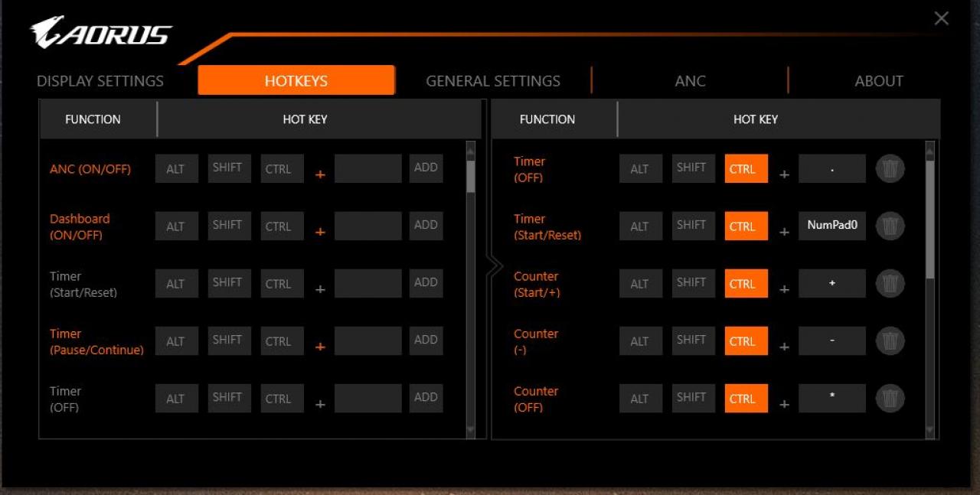980x495 pixels.
Task: Focus the key input field for ANC (ON/OFF)
Action: [x=368, y=169]
